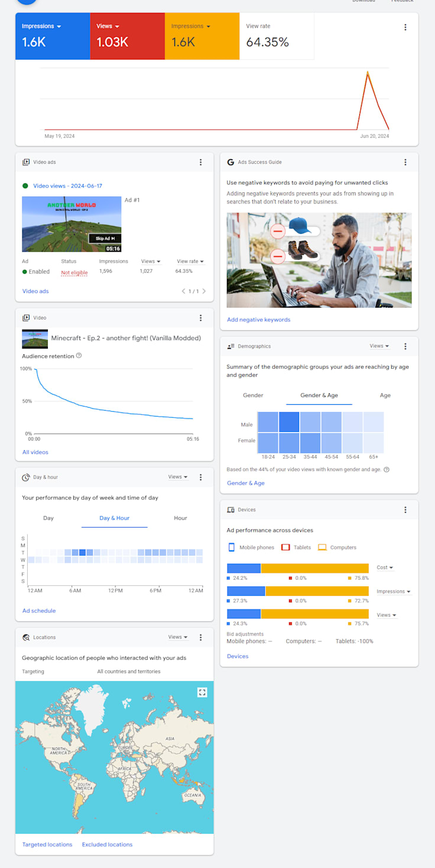
Task: Go to next page of video ads
Action: click(204, 291)
